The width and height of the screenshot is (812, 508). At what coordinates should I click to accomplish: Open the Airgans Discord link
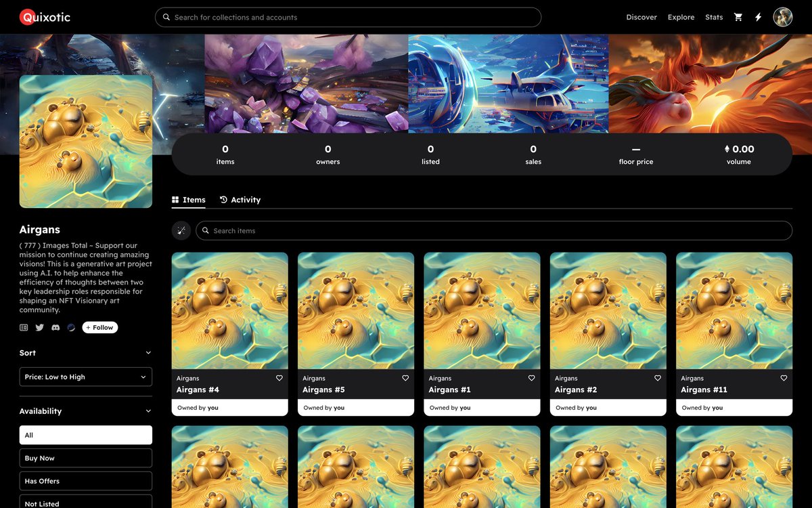[55, 327]
